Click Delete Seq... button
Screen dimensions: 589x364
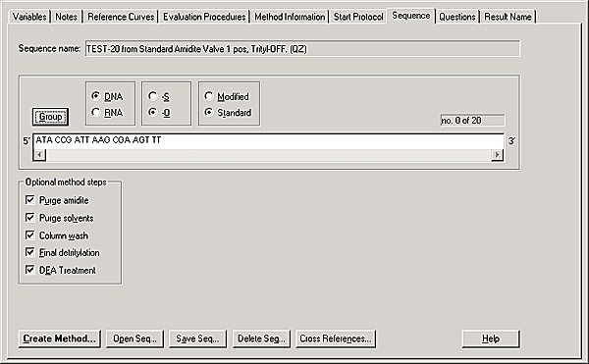pyautogui.click(x=261, y=338)
